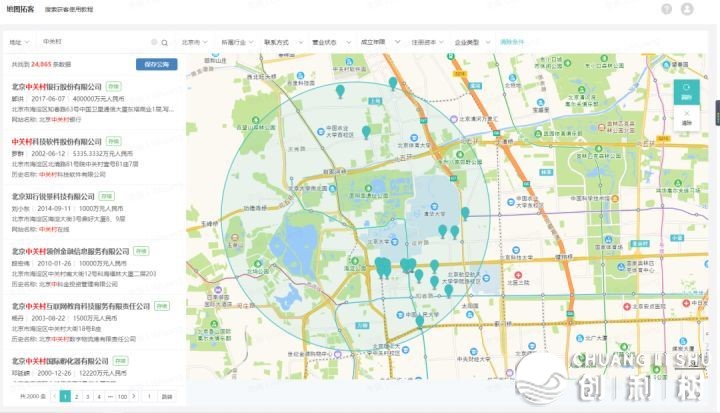
Task: Click the 24,865 result count text
Action: (41, 64)
